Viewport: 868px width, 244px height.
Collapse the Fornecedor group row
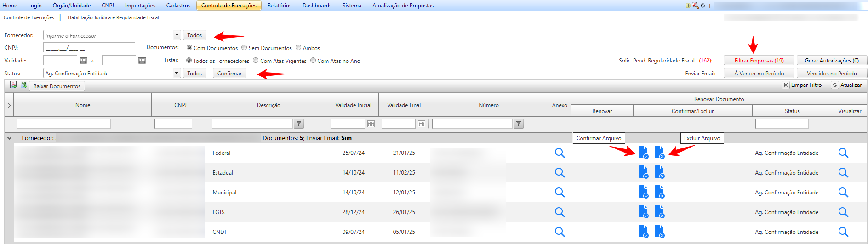9,138
